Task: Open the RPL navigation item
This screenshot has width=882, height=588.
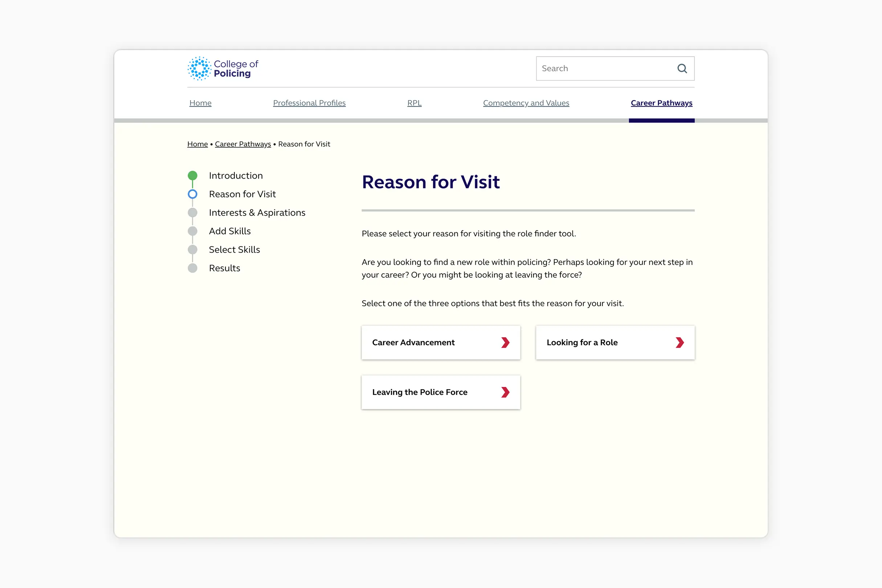Action: point(414,103)
